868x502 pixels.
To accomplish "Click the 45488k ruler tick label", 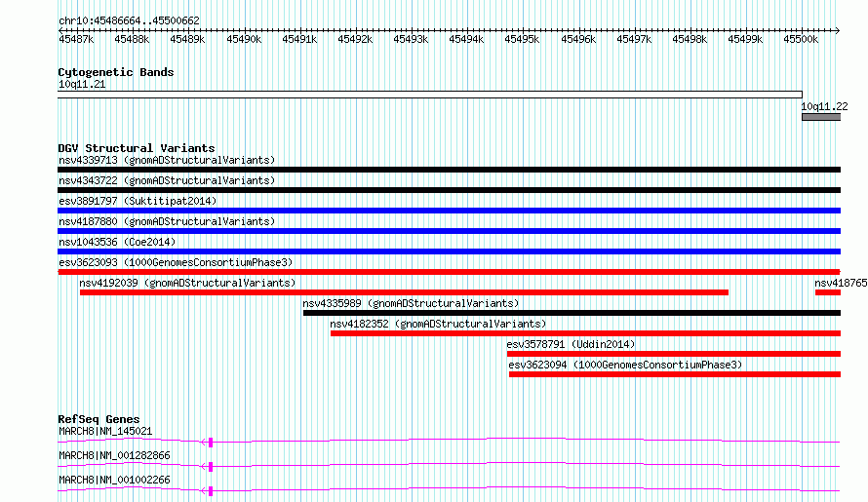I will [132, 39].
